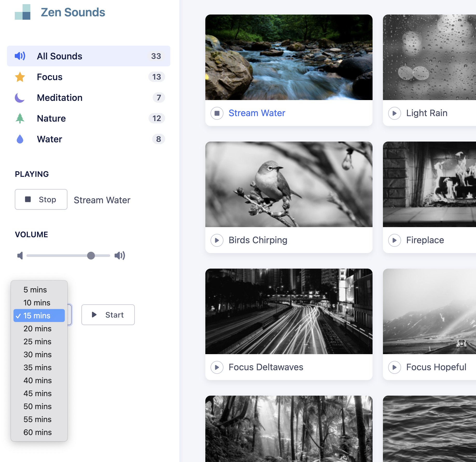
Task: Click the star icon next to Focus
Action: (x=20, y=77)
